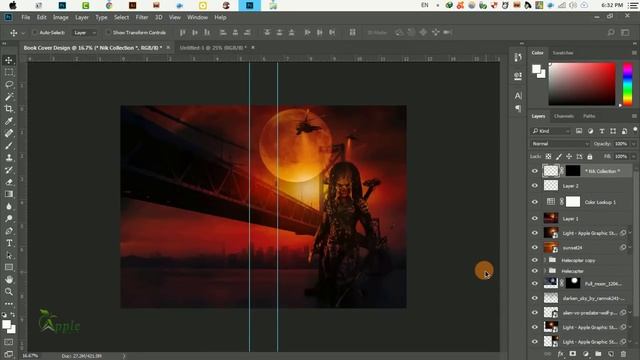The width and height of the screenshot is (640, 360).
Task: Open the macOS notification center icon
Action: pyautogui.click(x=633, y=5)
